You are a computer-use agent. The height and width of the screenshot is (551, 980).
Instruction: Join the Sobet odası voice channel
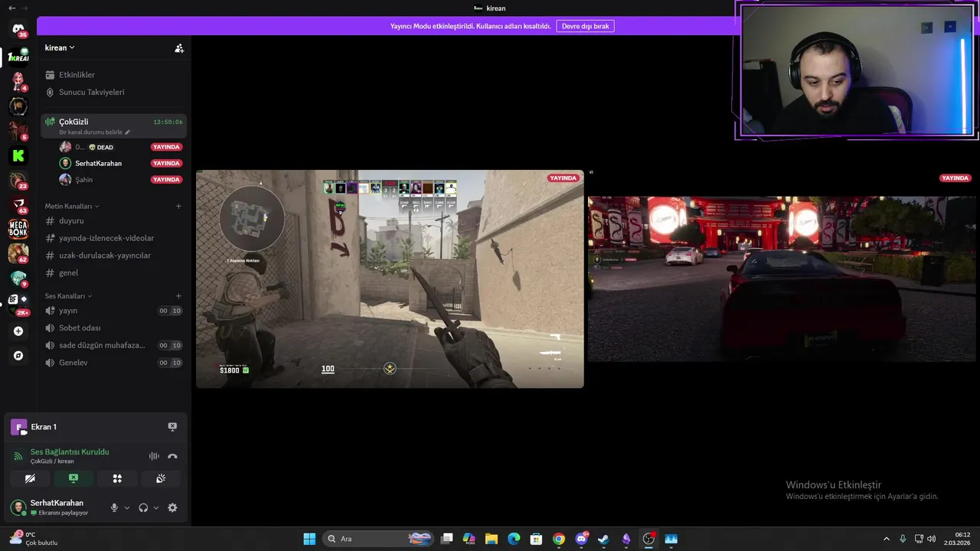point(113,328)
